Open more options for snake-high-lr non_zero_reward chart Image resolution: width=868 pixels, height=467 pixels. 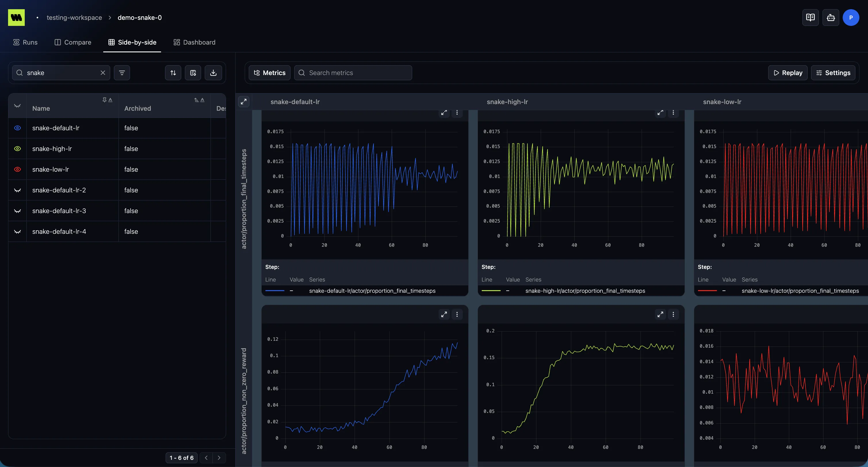point(673,314)
